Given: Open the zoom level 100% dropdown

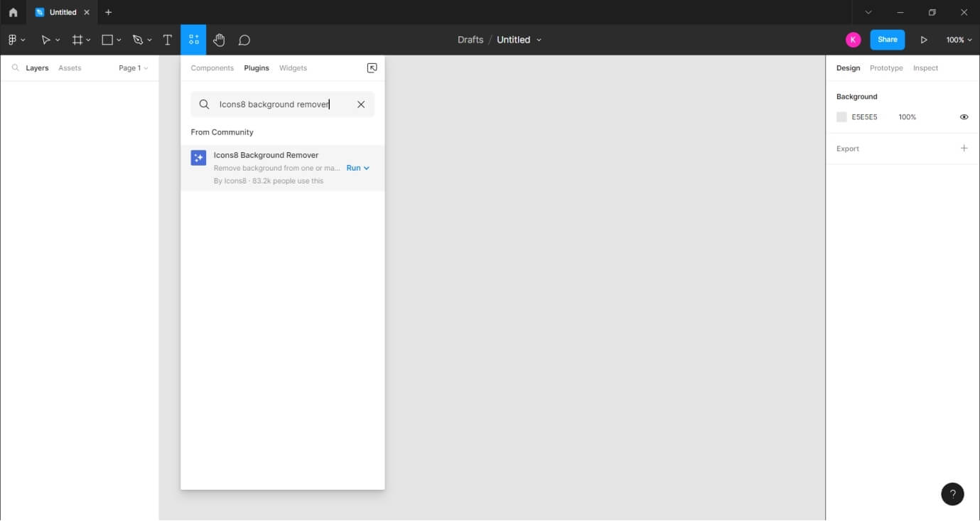Looking at the screenshot, I should click(959, 40).
